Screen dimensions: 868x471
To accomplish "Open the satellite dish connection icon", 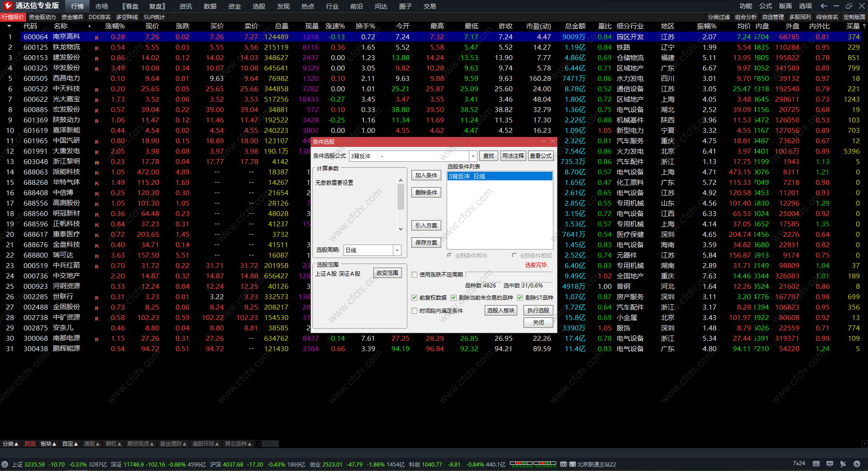I will (x=843, y=464).
